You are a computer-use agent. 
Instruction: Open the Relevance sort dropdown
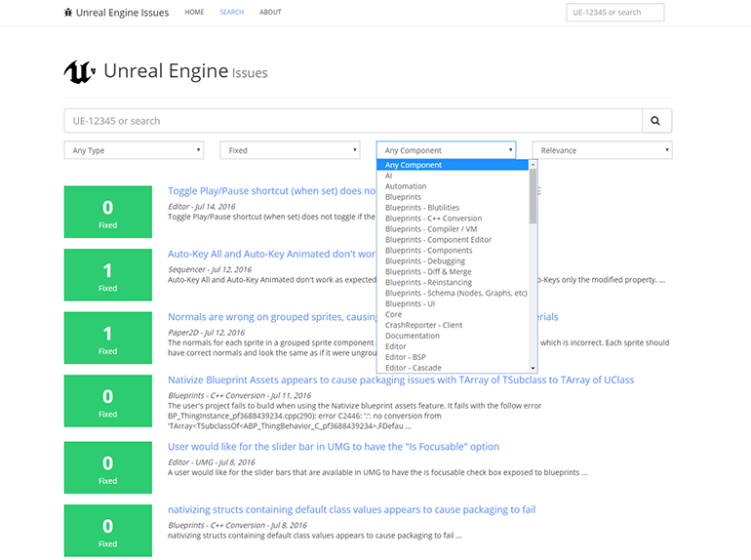pos(602,150)
